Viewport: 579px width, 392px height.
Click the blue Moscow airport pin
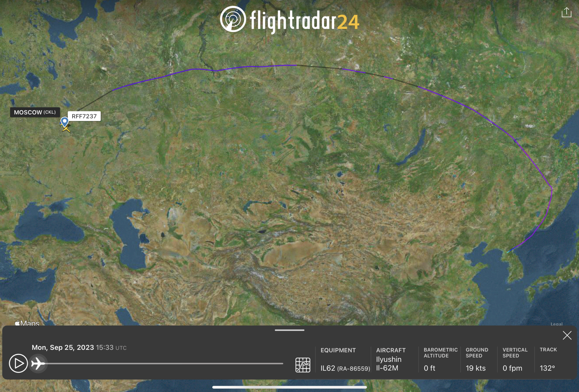coord(64,121)
